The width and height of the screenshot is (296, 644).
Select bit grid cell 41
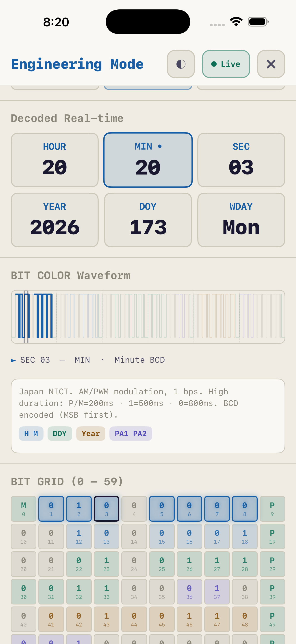coord(51,619)
